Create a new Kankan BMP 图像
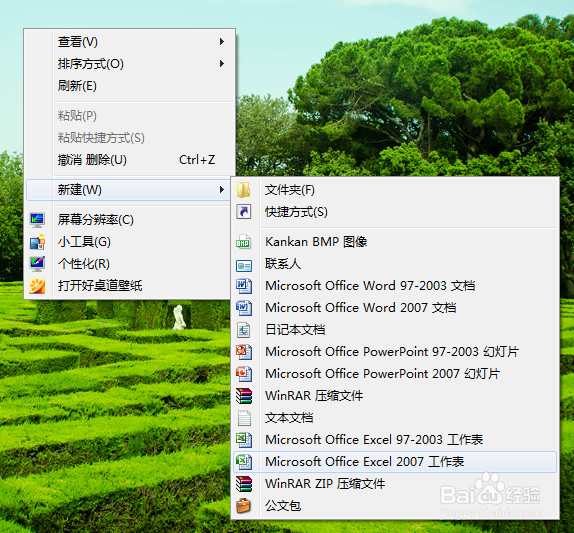The width and height of the screenshot is (574, 533). [395, 242]
